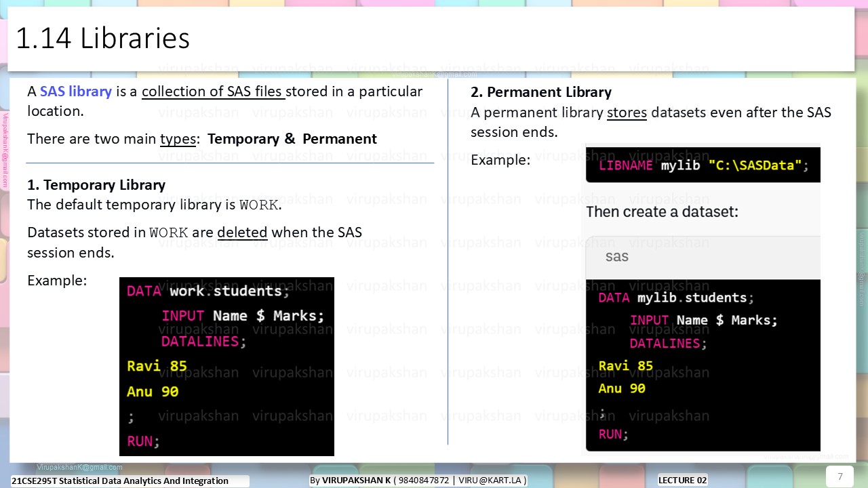The image size is (868, 488).
Task: Click the "DATA mylib.students;" code line
Action: (676, 298)
